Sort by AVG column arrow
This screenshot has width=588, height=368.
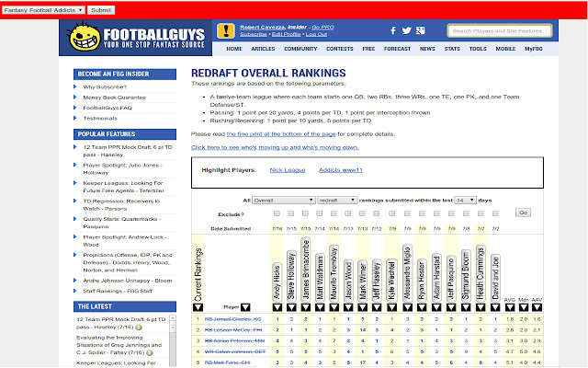tap(510, 307)
